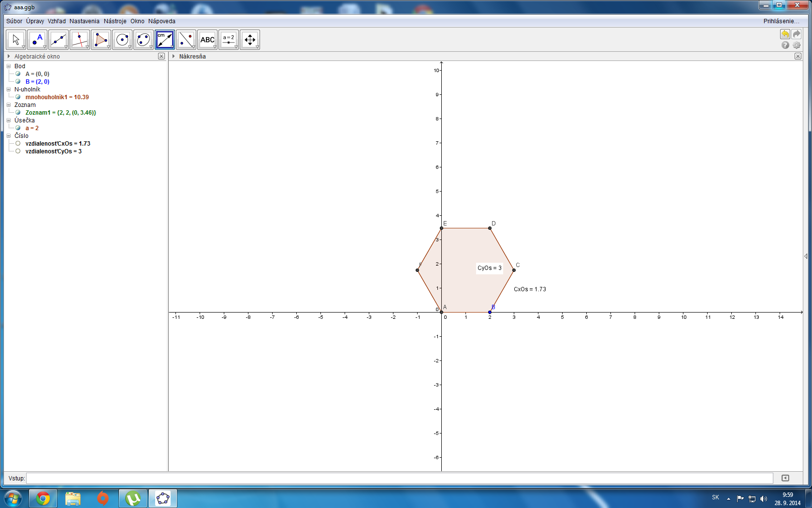Screen dimensions: 812x508
Task: Click the Redo arrow icon
Action: coord(797,34)
